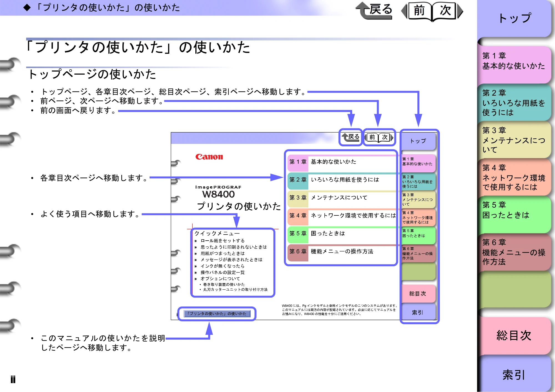
Task: Open 第6章 機能メニューの操作方法 sidebar tab
Action: [x=514, y=252]
